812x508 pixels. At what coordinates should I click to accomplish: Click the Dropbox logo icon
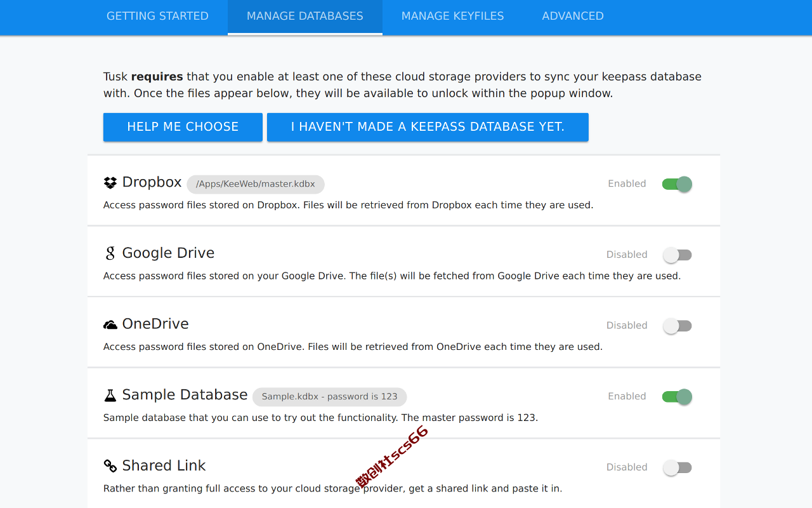tap(110, 183)
